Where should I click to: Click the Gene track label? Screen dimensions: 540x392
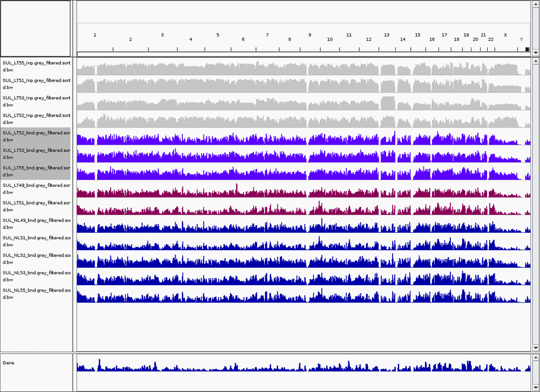pos(9,363)
